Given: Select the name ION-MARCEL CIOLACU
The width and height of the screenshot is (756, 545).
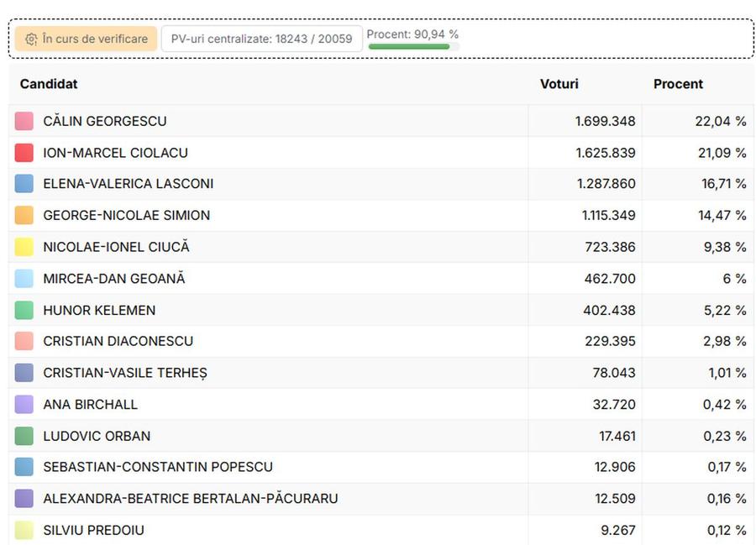Looking at the screenshot, I should [x=115, y=153].
